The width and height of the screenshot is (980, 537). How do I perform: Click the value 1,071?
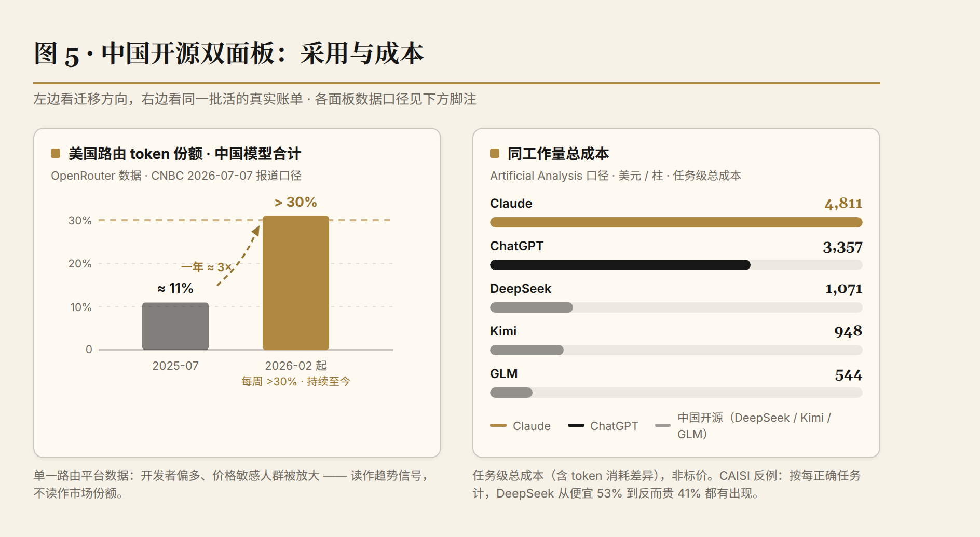[844, 289]
